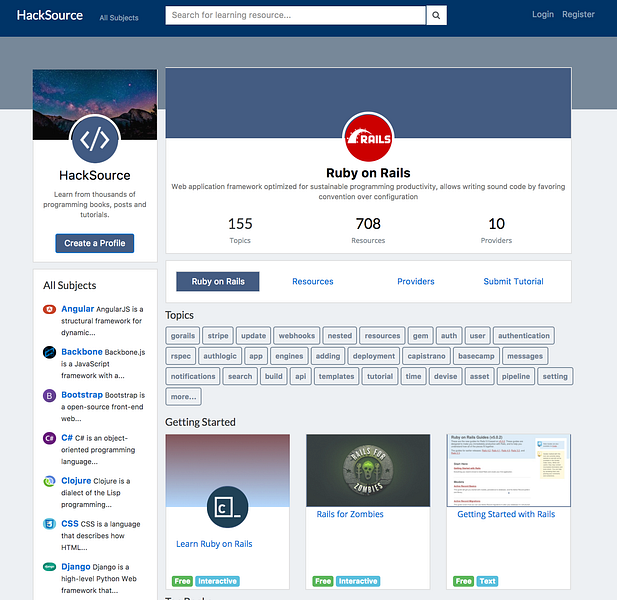Open the Angular subject link
This screenshot has width=617, height=600.
point(78,309)
